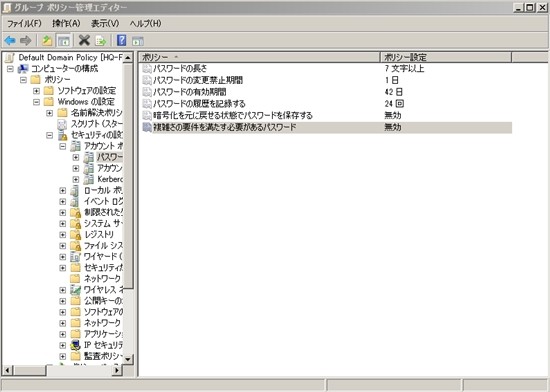This screenshot has width=550, height=392.
Task: Click the ワイヤレス network node icon
Action: point(75,290)
